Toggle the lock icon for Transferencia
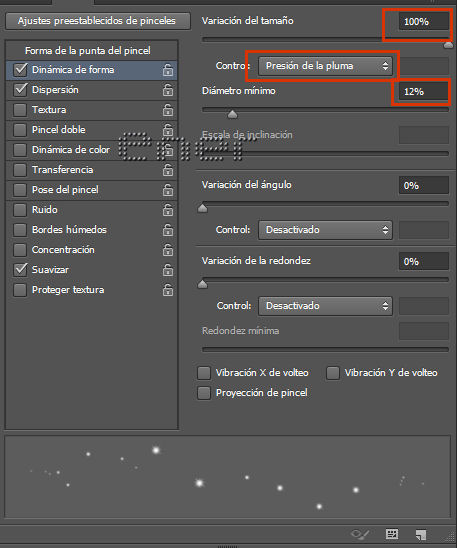This screenshot has width=457, height=548. pyautogui.click(x=168, y=170)
